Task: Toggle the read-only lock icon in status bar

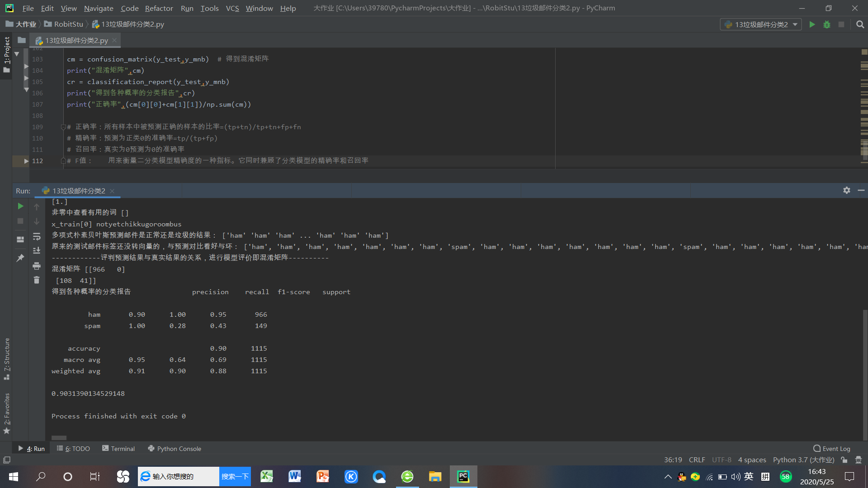Action: (x=844, y=460)
